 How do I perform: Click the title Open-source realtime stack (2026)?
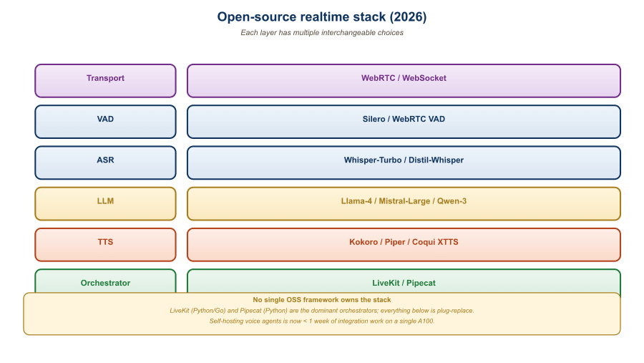[322, 17]
